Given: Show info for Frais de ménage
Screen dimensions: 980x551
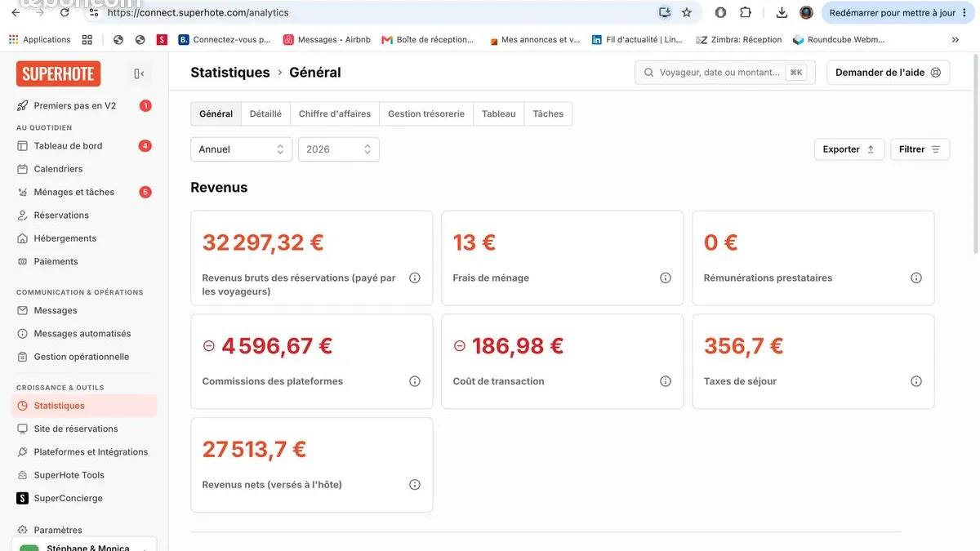Looking at the screenshot, I should [666, 278].
